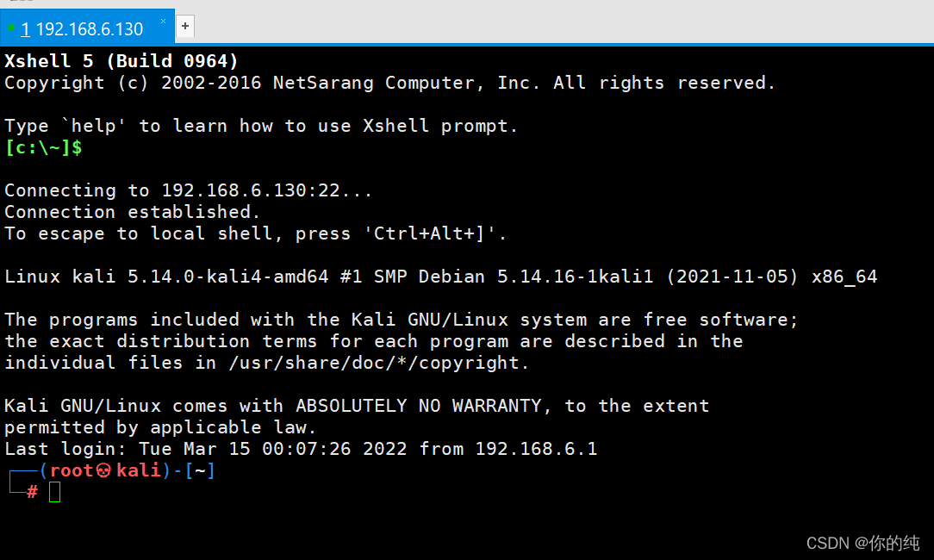Click the green connection status dot in tab
The height and width of the screenshot is (560, 934).
click(x=10, y=28)
